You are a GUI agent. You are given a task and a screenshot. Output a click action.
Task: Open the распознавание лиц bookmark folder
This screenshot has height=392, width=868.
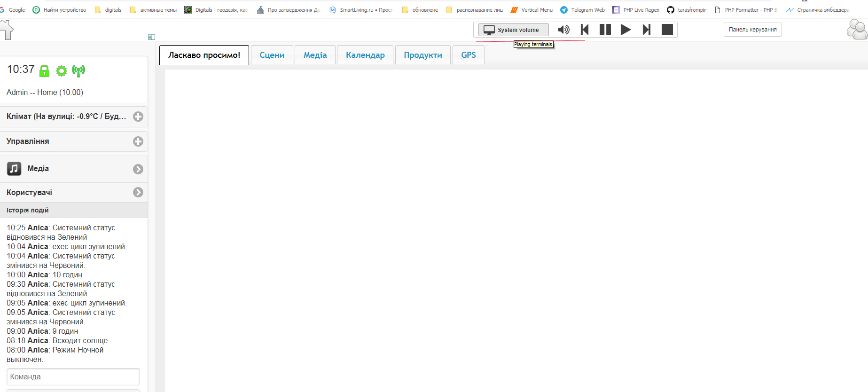pos(475,10)
